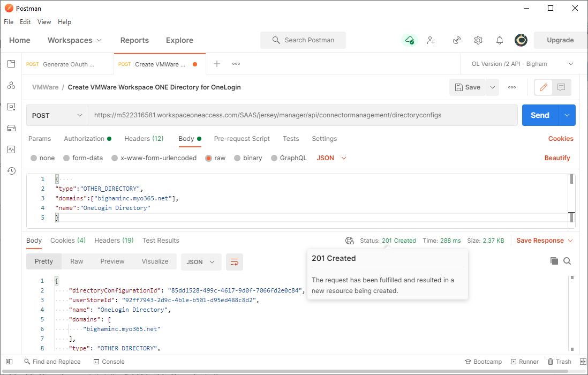The height and width of the screenshot is (375, 588).
Task: Click the Send button
Action: pyautogui.click(x=540, y=115)
